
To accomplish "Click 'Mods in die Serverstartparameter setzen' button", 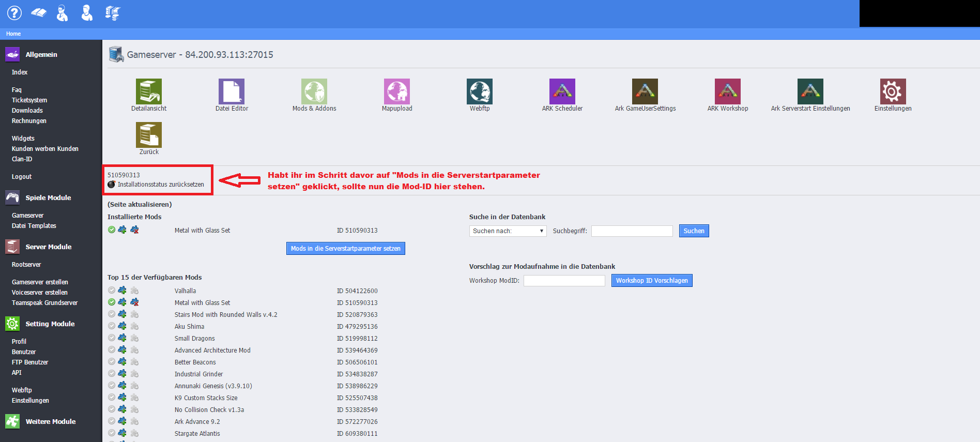I will click(x=345, y=249).
